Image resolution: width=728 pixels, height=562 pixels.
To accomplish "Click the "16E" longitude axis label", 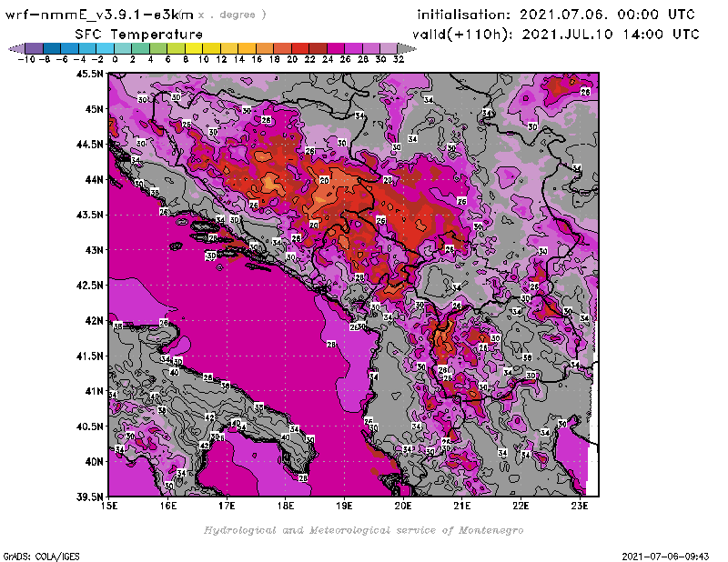I will pos(168,506).
